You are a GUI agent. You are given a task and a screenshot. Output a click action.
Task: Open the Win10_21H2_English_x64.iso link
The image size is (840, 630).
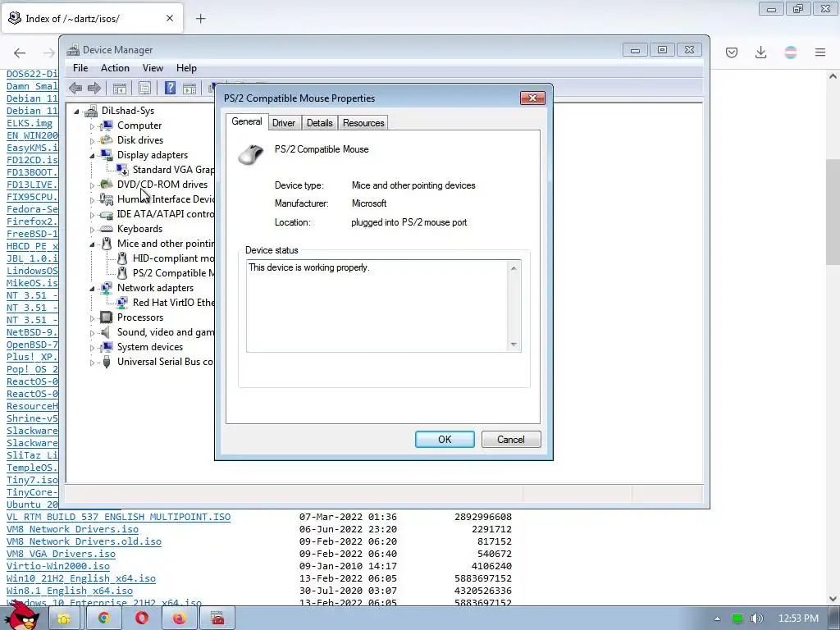click(81, 578)
